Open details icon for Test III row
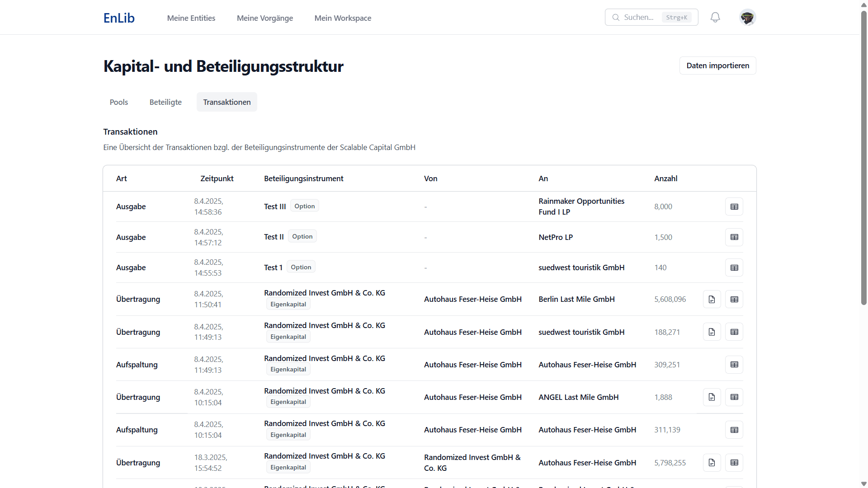The image size is (868, 488). coord(734,206)
